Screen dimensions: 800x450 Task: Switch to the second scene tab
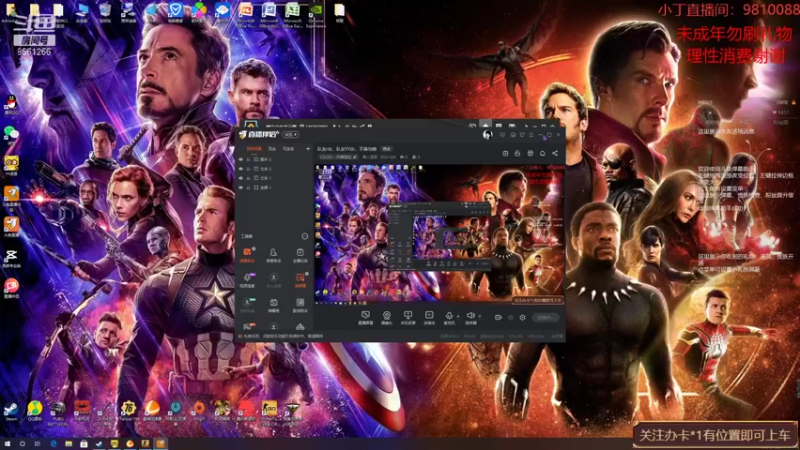point(272,148)
